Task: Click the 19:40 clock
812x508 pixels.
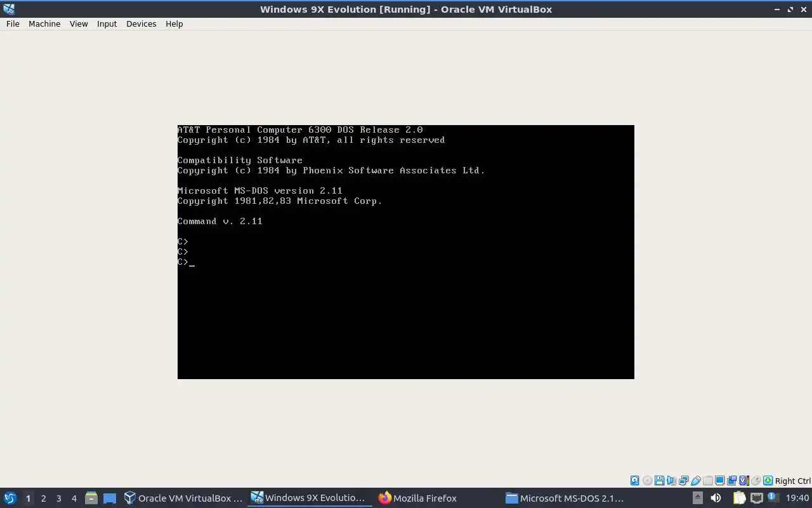Action: (797, 498)
